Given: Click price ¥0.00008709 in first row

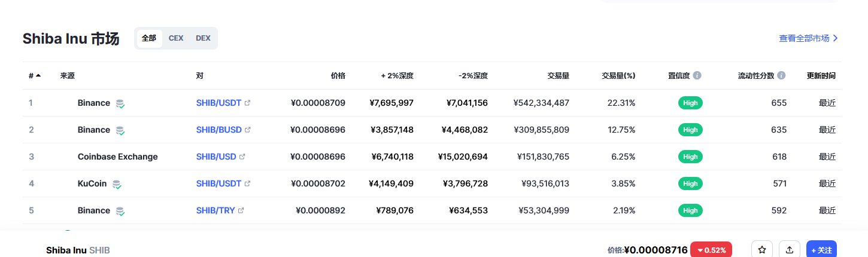Looking at the screenshot, I should tap(318, 103).
